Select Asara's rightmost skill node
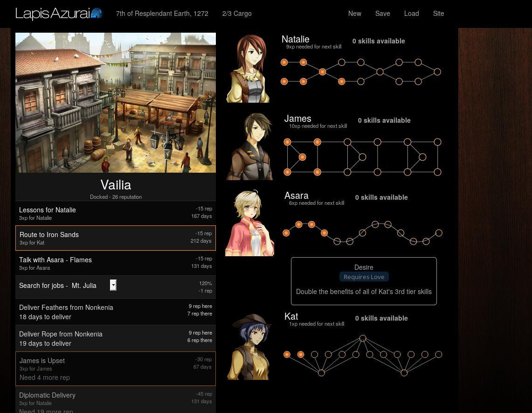532x413 pixels. point(439,233)
